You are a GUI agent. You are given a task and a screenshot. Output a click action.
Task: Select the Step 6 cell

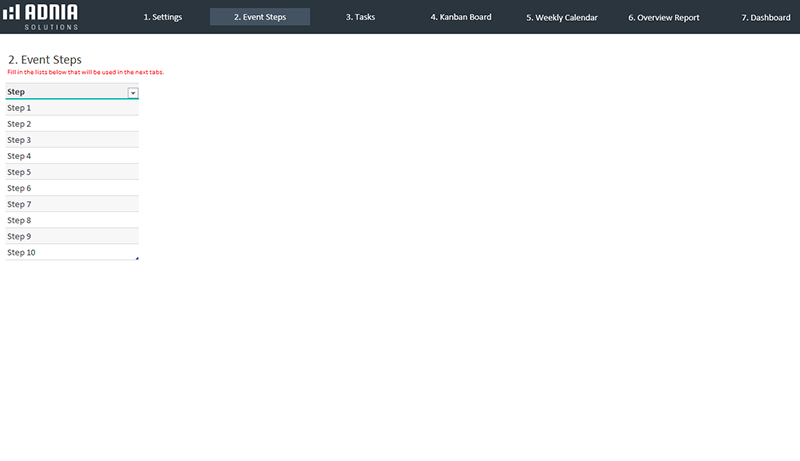pos(70,188)
